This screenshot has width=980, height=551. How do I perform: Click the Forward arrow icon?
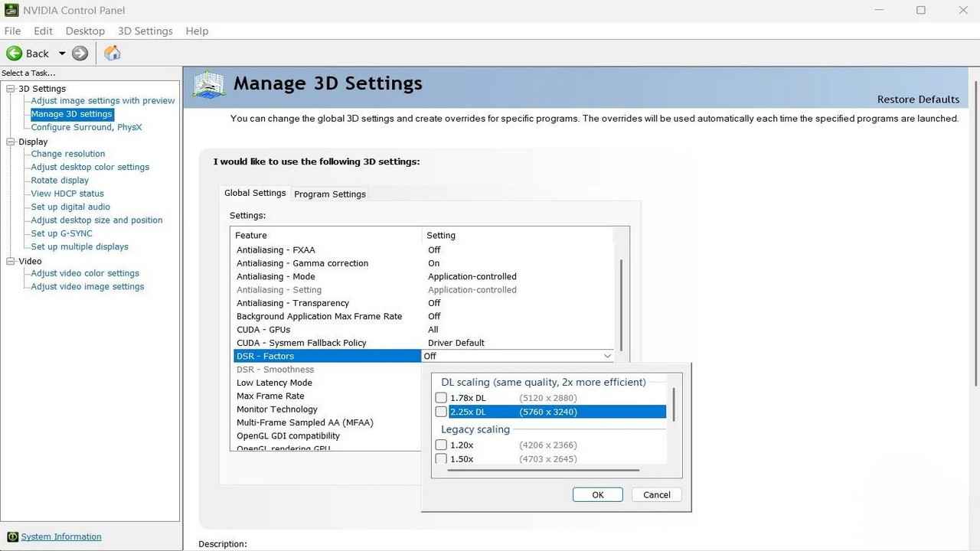point(80,53)
